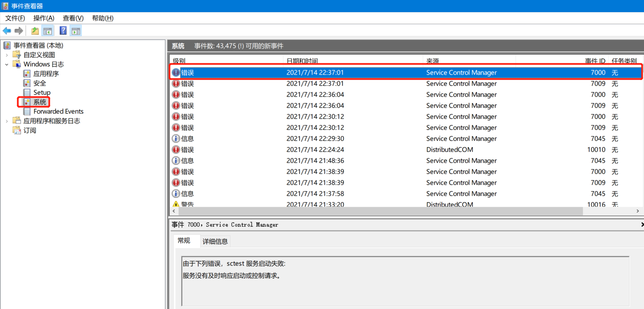
Task: Select the 22:30:12 event with ID 7000
Action: pos(406,117)
